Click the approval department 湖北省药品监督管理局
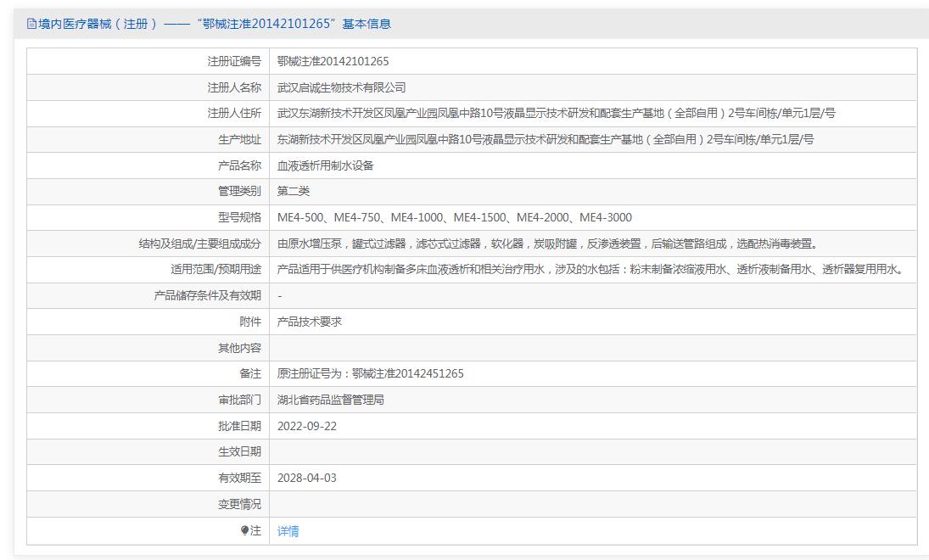The height and width of the screenshot is (560, 929). pos(331,400)
